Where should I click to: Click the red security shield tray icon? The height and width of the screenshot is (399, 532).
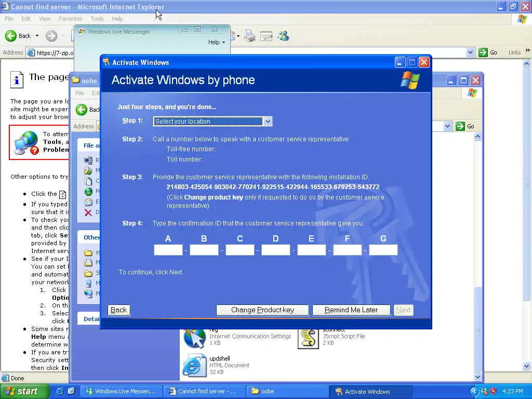tap(494, 391)
